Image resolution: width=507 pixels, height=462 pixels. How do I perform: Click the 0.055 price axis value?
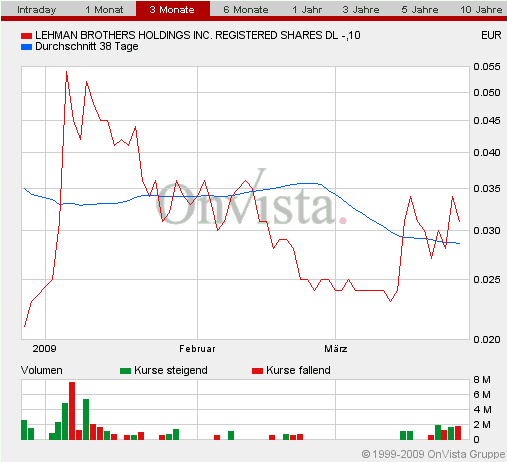487,67
